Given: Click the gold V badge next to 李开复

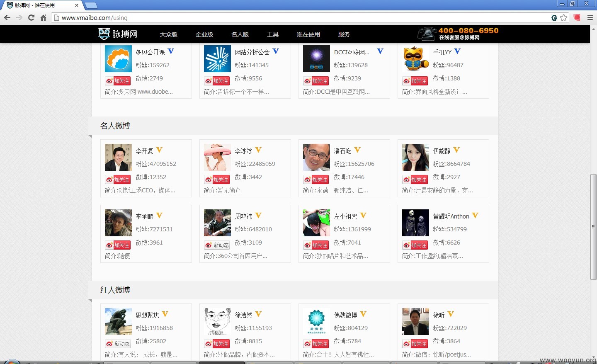Looking at the screenshot, I should click(159, 150).
